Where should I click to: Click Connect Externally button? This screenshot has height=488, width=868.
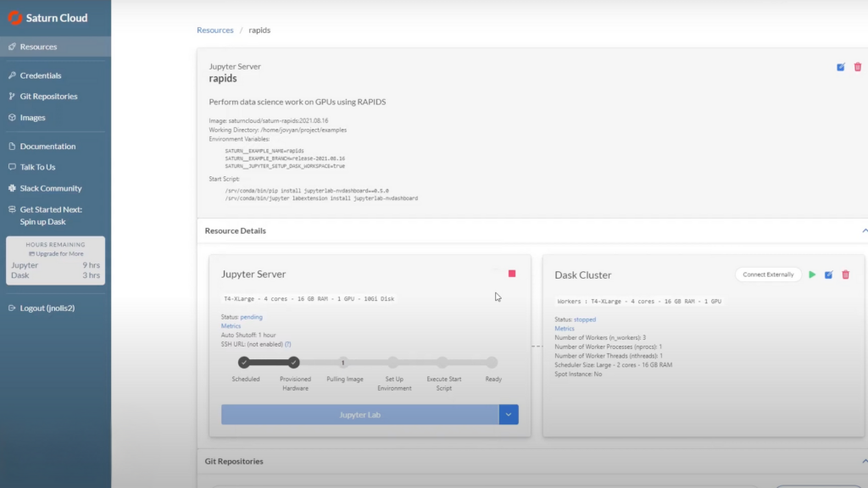768,274
